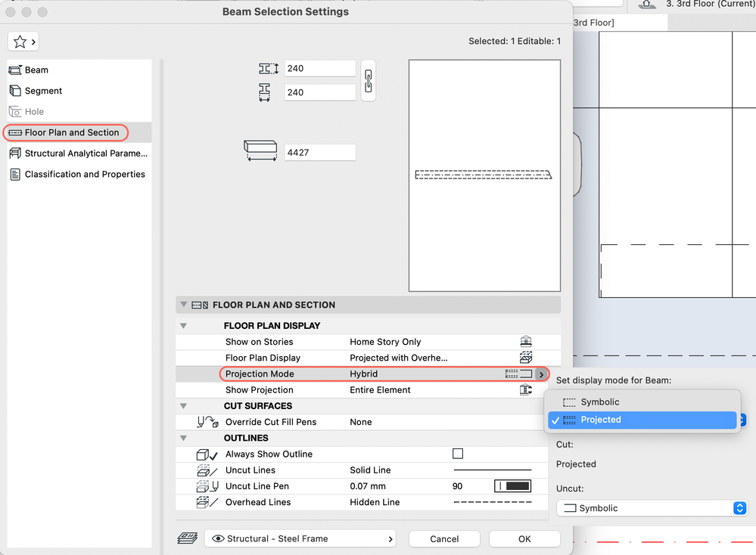The width and height of the screenshot is (756, 555).
Task: Choose Symbolic display mode option
Action: (x=642, y=402)
